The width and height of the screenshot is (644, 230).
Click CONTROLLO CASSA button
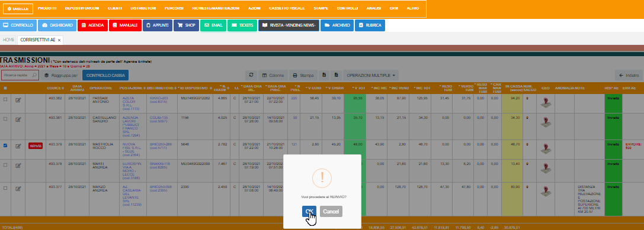coord(105,76)
